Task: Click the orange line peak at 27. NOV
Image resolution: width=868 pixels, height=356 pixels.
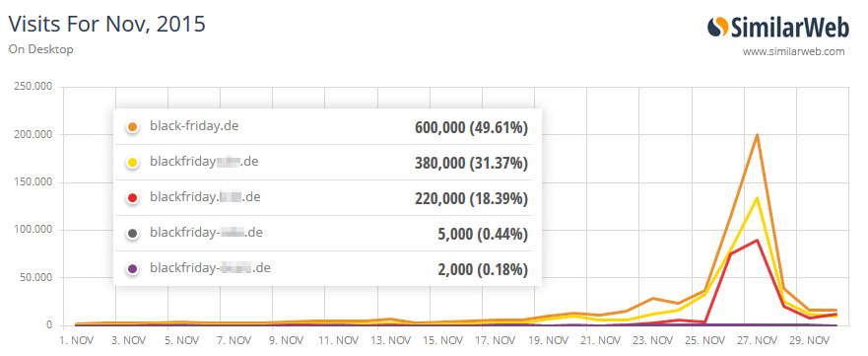Action: pyautogui.click(x=757, y=134)
